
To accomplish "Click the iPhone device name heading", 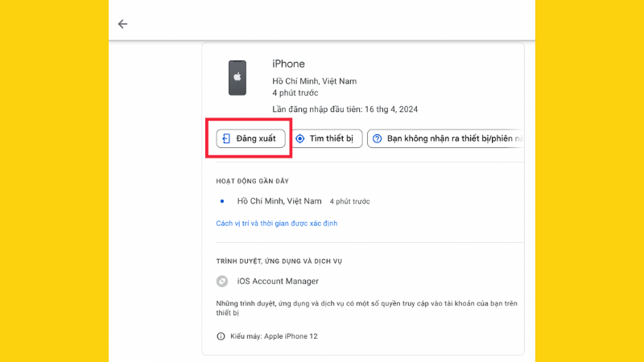I will click(x=289, y=64).
